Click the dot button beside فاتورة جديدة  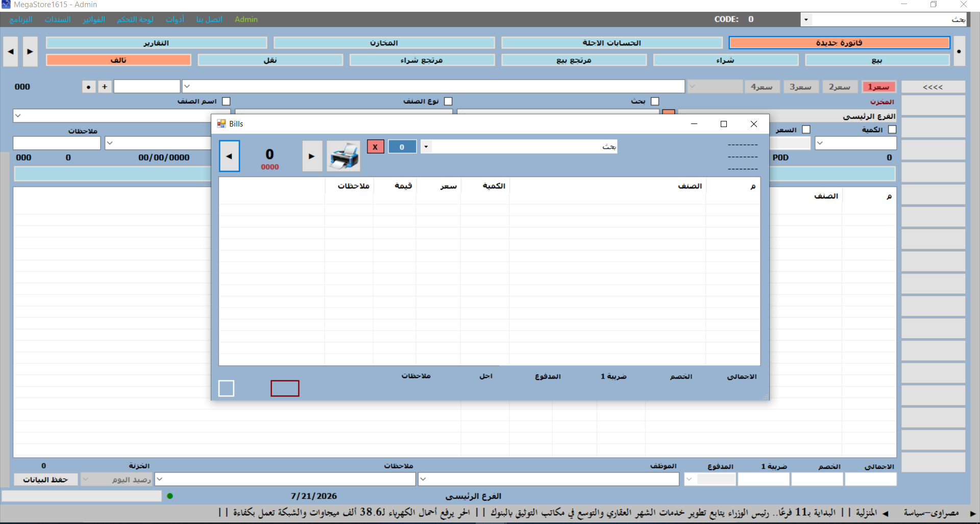(x=959, y=52)
